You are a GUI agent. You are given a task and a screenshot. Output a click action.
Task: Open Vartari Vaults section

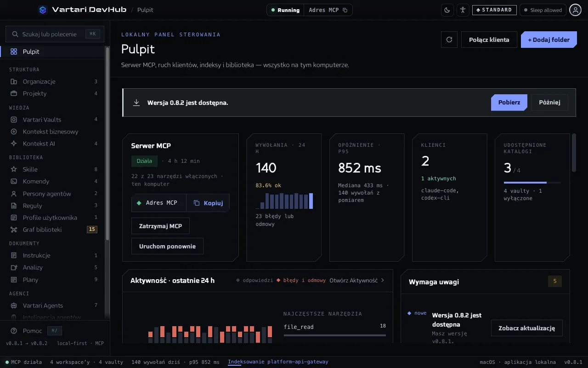click(53, 120)
